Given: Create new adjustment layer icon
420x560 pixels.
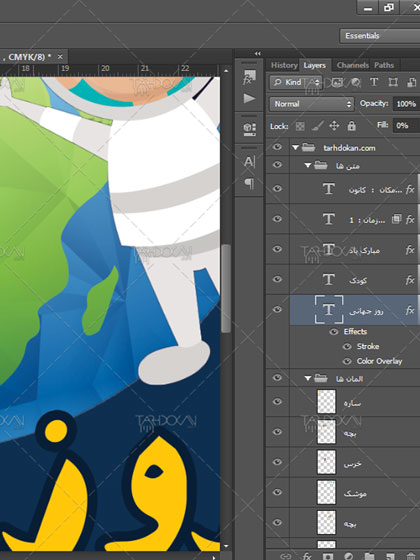Looking at the screenshot, I should [348, 556].
